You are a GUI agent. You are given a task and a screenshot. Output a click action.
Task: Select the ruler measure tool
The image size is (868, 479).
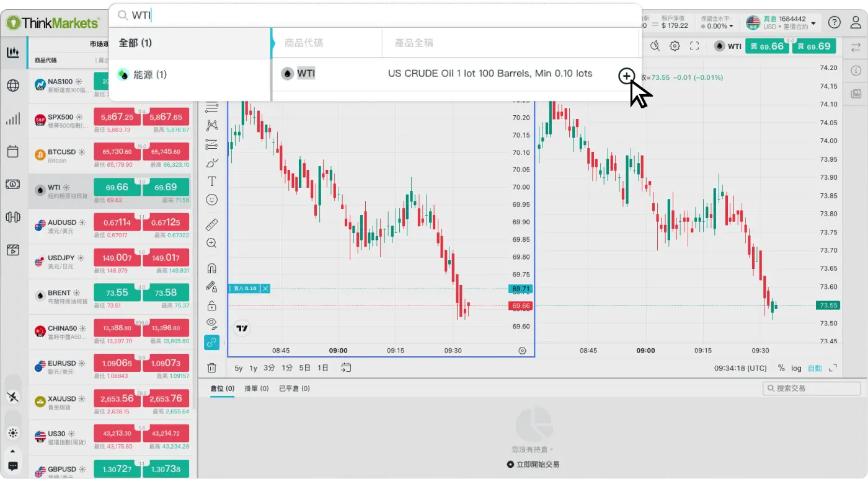[x=211, y=224]
